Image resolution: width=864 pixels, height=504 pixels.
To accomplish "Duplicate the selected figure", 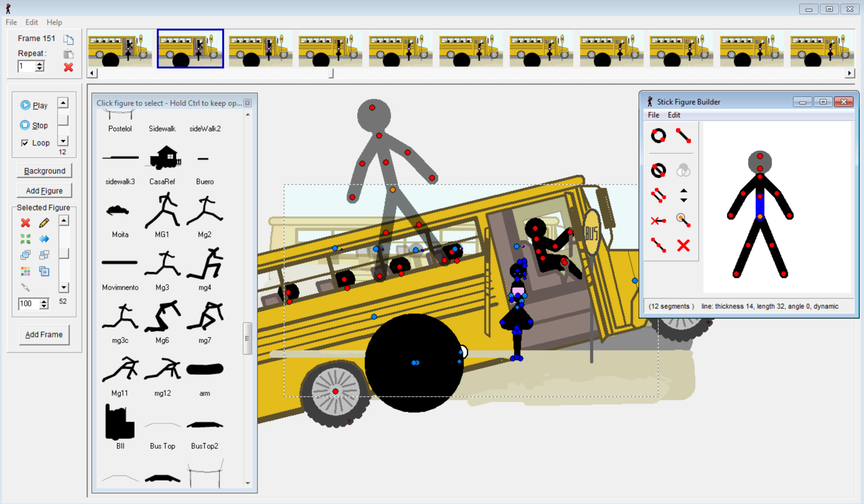I will [x=44, y=272].
